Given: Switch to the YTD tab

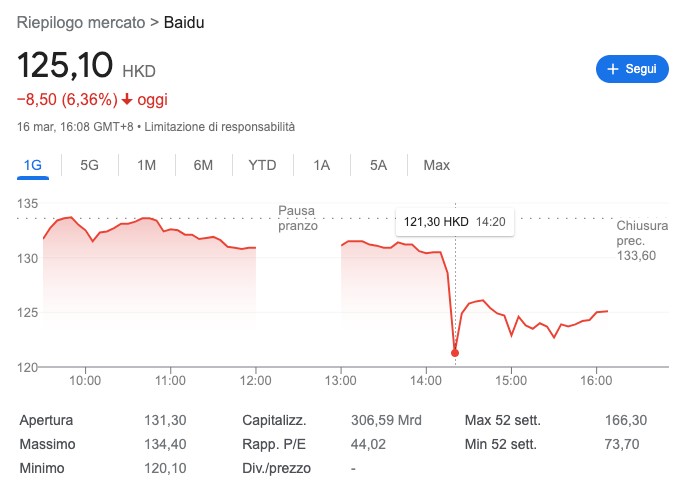Looking at the screenshot, I should 263,166.
